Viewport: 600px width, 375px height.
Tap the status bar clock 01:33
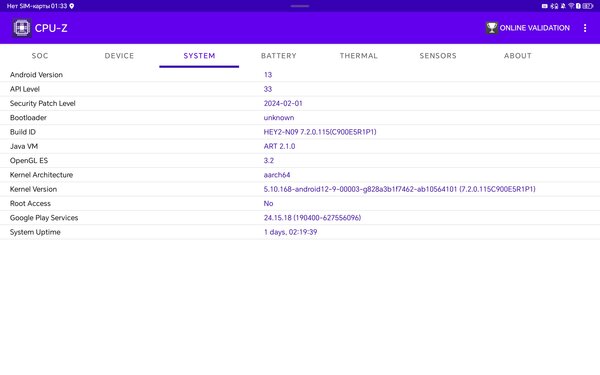(x=59, y=6)
